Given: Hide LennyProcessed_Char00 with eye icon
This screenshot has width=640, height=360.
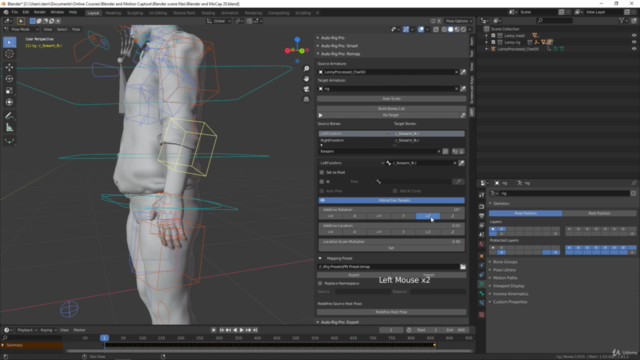Looking at the screenshot, I should click(x=634, y=49).
